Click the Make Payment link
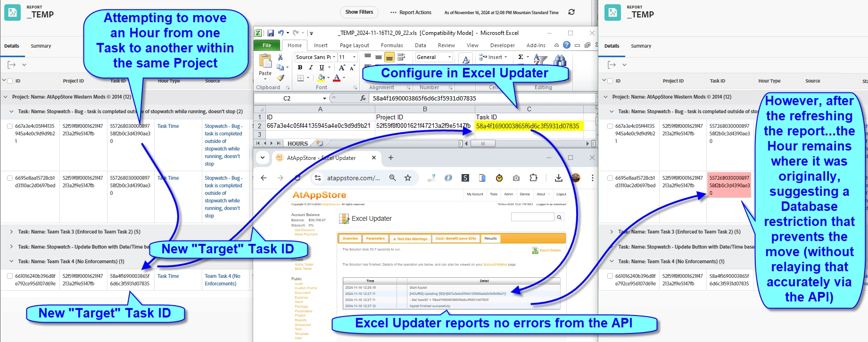 [x=306, y=234]
